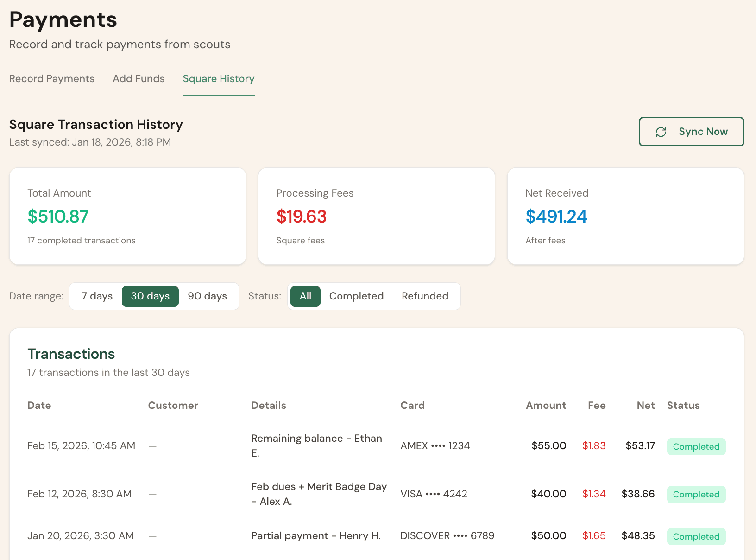Click the Net Received card

(625, 216)
